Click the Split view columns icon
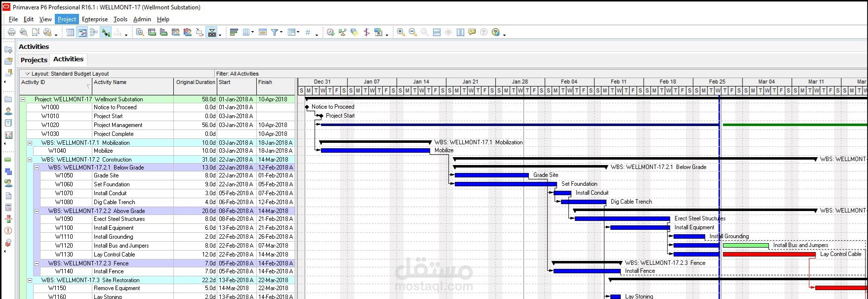This screenshot has width=868, height=299. pyautogui.click(x=460, y=32)
